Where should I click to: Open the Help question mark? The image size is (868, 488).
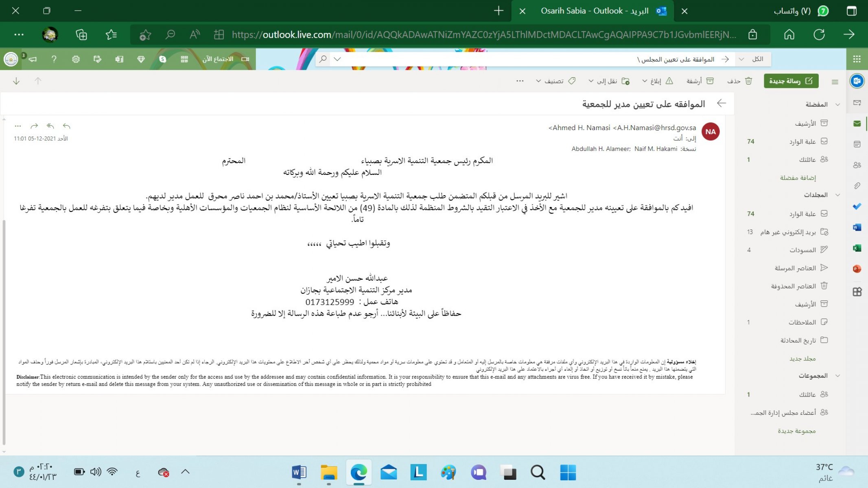54,59
